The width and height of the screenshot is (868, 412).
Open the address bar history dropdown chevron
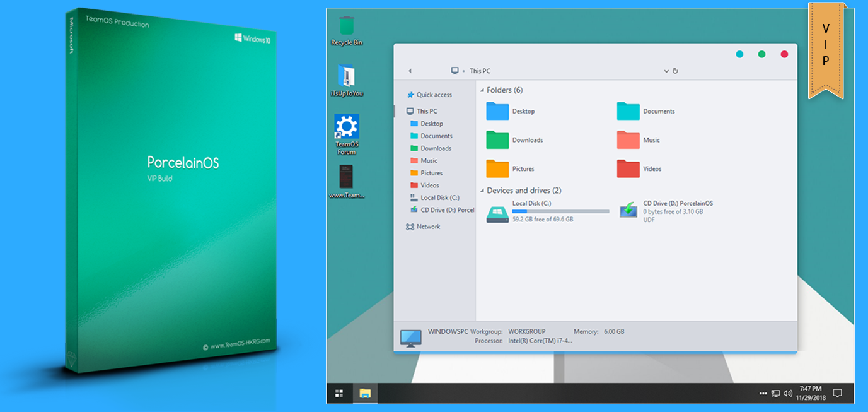666,71
